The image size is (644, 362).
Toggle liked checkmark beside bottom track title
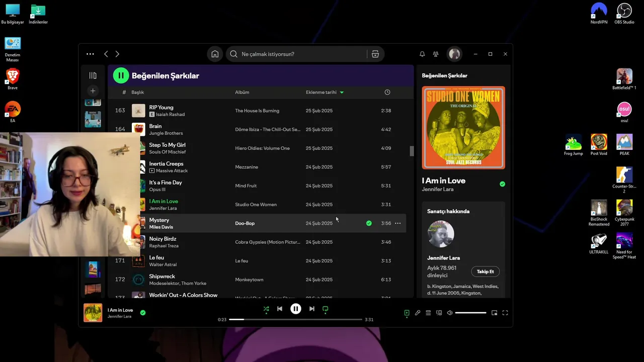(x=143, y=313)
